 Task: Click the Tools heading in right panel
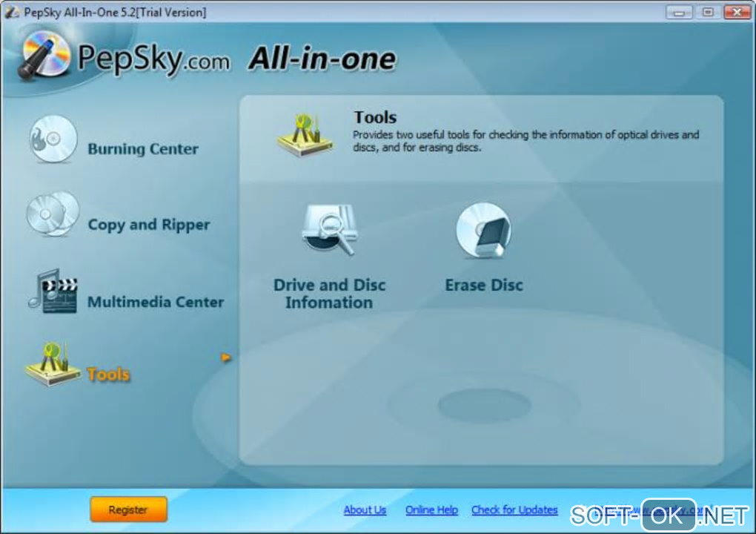coord(375,117)
